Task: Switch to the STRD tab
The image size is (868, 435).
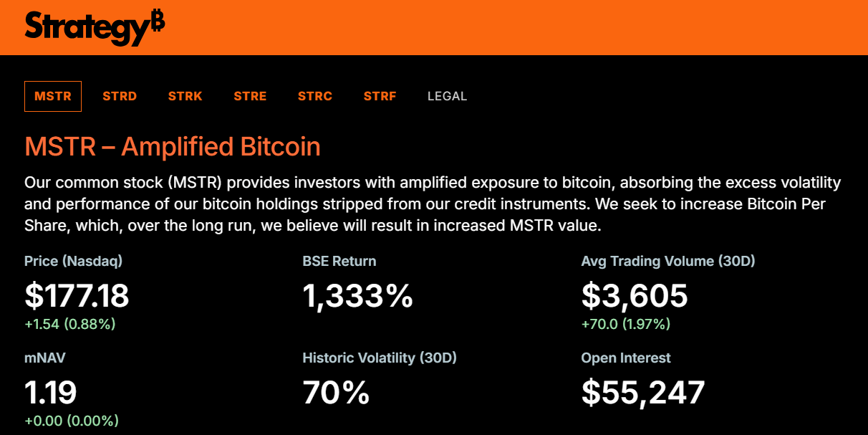Action: coord(120,96)
